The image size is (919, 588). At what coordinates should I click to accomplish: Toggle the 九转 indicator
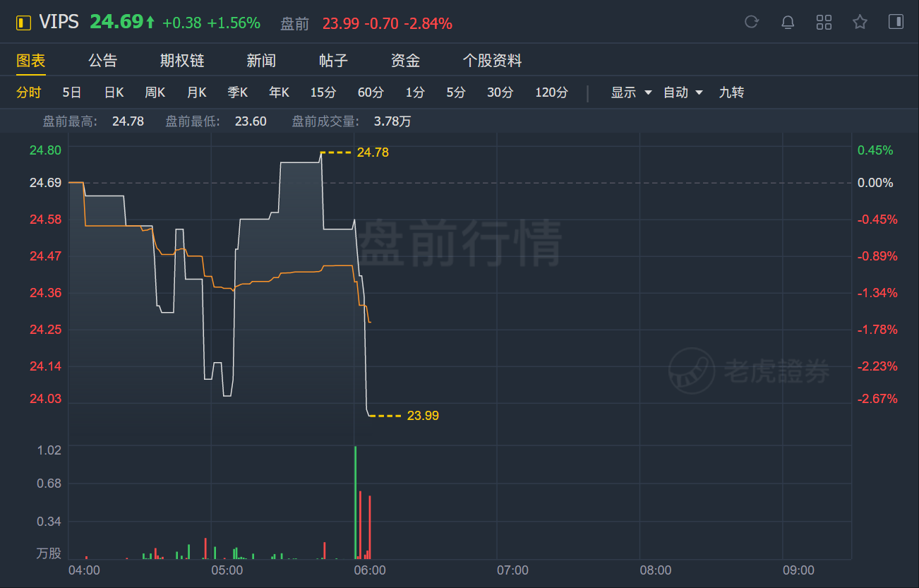pyautogui.click(x=731, y=92)
